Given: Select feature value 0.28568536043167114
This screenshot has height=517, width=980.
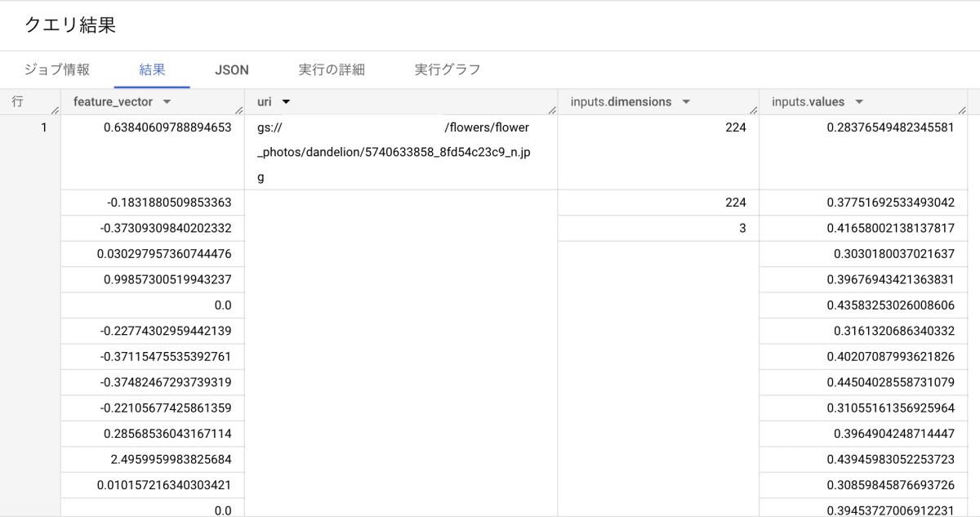Looking at the screenshot, I should (153, 434).
